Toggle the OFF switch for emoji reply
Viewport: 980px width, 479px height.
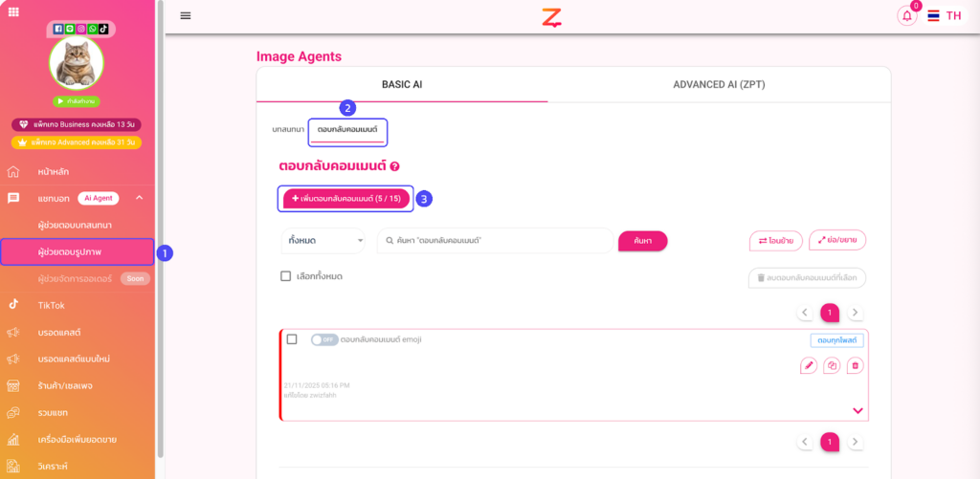(x=324, y=339)
